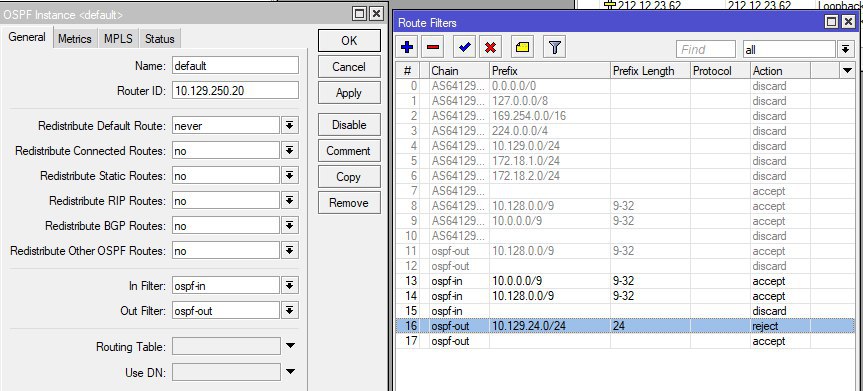Viewport: 863px width, 391px height.
Task: Expand the Routing Table option arrow
Action: pos(291,346)
